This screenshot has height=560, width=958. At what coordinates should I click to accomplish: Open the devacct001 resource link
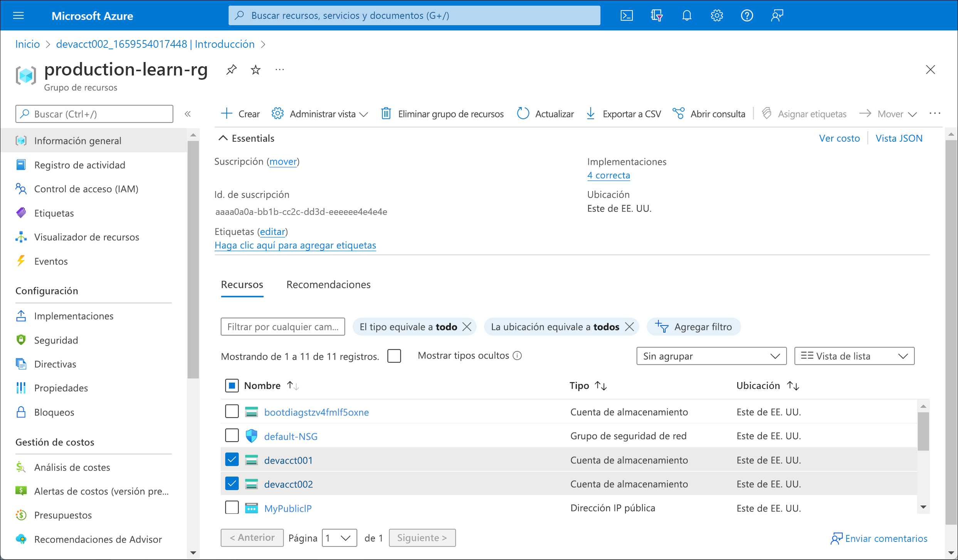[288, 460]
